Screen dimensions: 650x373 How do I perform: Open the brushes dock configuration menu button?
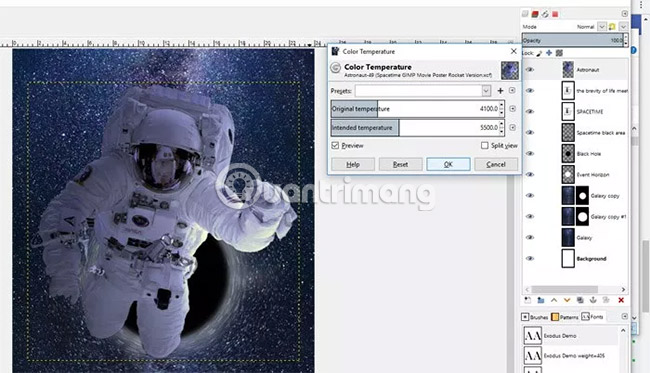pyautogui.click(x=624, y=316)
